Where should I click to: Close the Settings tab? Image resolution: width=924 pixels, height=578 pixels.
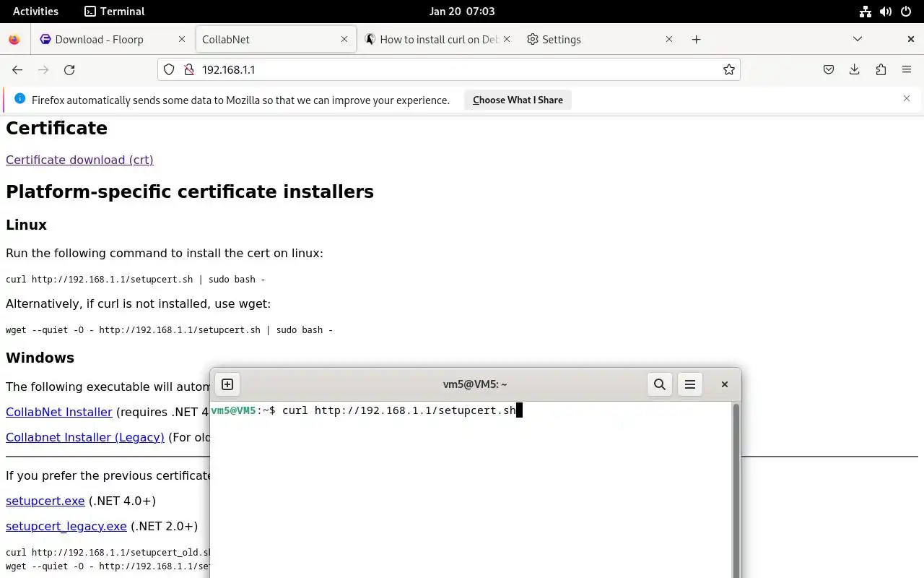(x=669, y=40)
